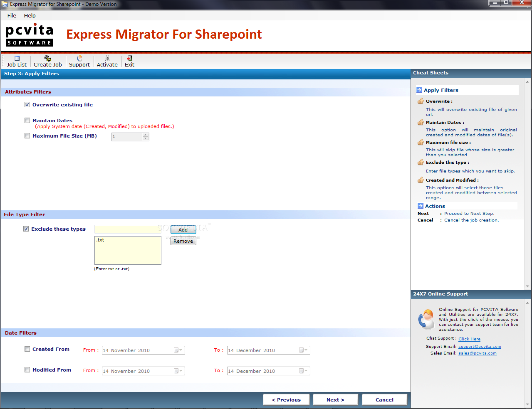Click the Remove file type button
This screenshot has height=409, width=532.
[183, 241]
